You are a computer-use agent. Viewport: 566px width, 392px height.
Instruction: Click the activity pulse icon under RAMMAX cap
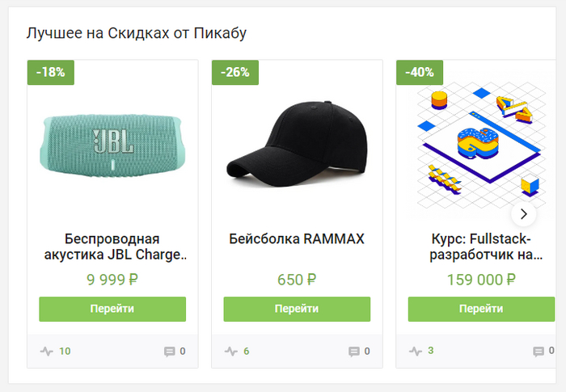pyautogui.click(x=231, y=352)
